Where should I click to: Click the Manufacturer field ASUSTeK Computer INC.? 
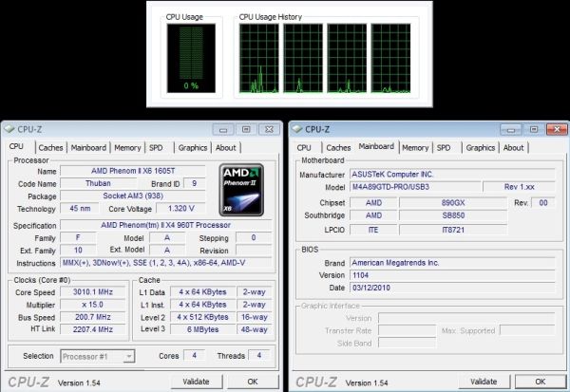452,175
